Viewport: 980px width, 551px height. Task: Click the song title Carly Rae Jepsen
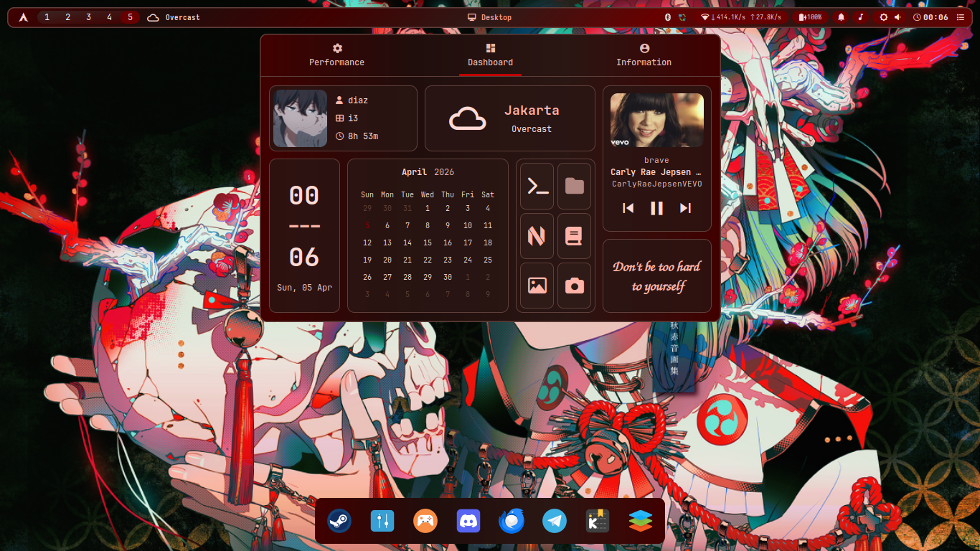(656, 172)
